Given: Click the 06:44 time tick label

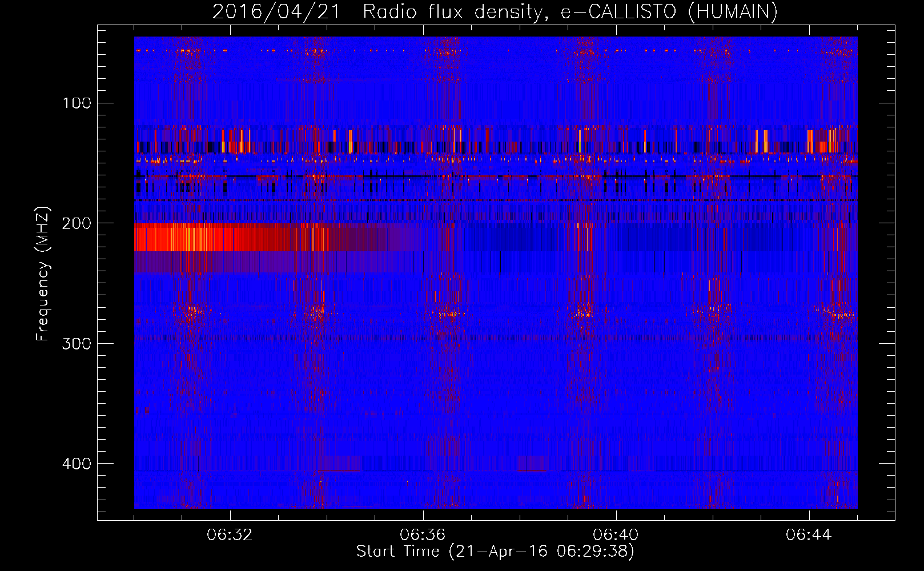Looking at the screenshot, I should 809,535.
